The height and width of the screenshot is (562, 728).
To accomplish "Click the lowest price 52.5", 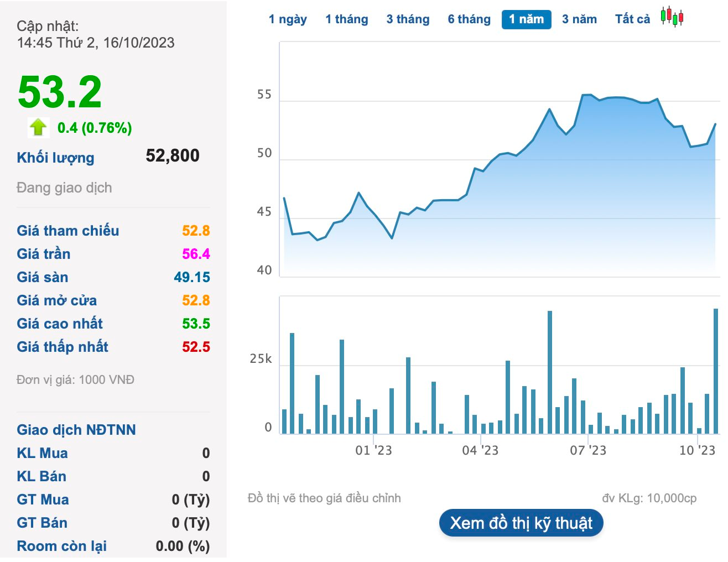I will click(196, 347).
